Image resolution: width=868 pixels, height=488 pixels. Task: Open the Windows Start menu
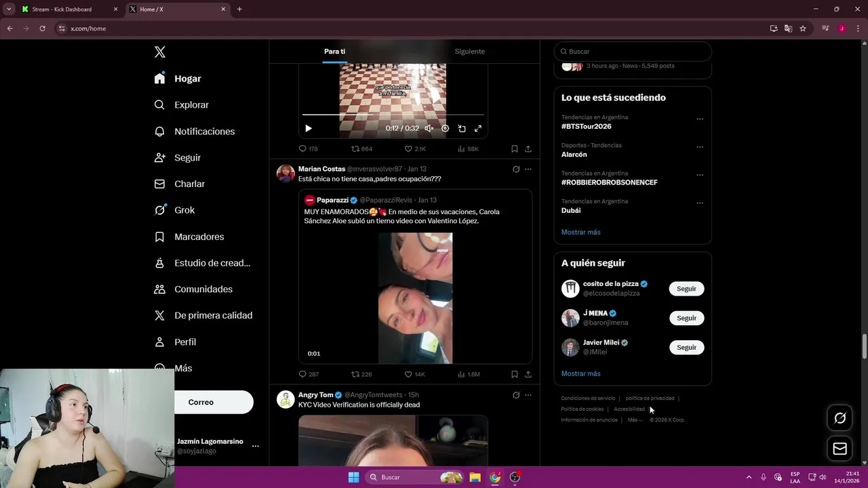[x=353, y=477]
